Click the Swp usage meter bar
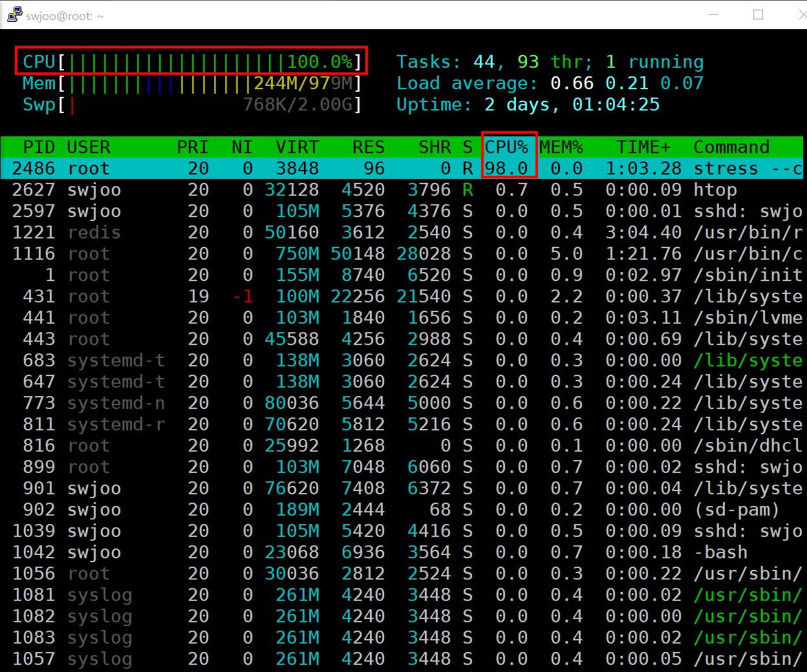 pyautogui.click(x=191, y=104)
